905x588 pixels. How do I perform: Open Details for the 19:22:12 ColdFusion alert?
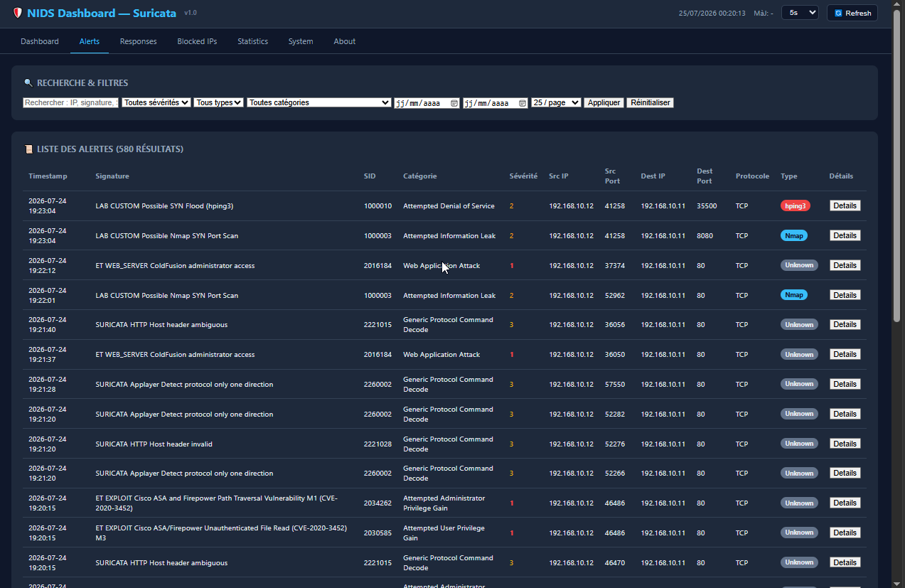click(845, 265)
